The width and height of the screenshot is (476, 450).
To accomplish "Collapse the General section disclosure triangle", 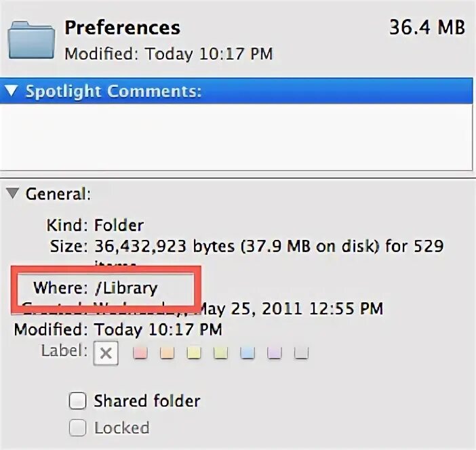I will [x=13, y=194].
